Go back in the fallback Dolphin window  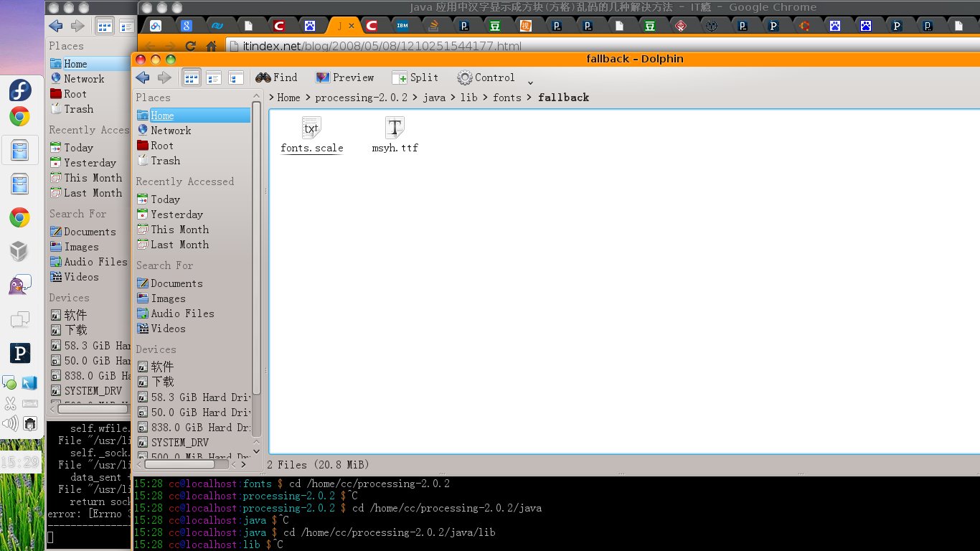click(143, 77)
